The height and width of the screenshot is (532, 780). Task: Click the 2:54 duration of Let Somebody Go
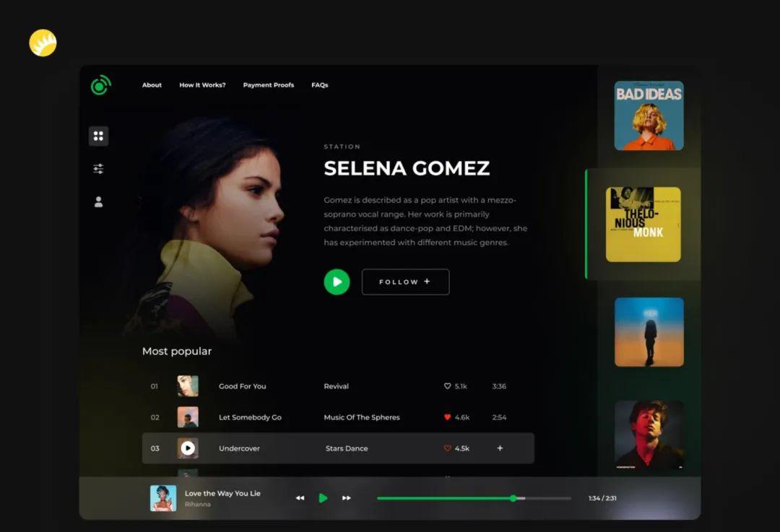point(499,418)
